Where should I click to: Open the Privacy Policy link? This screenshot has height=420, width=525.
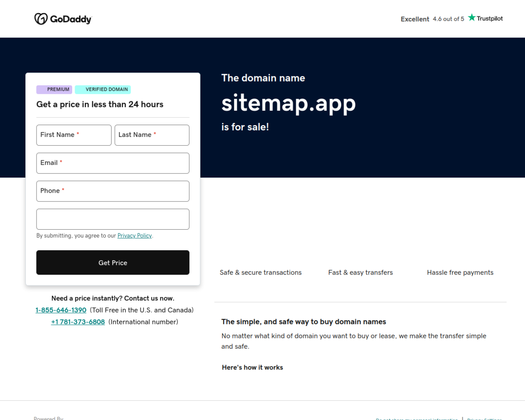135,235
